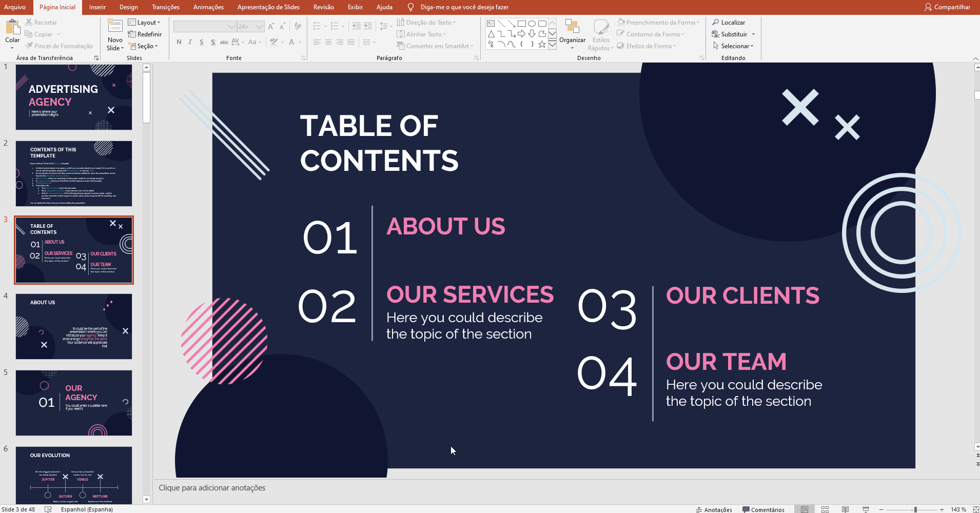The height and width of the screenshot is (513, 980).
Task: Open Fonte dialog launcher
Action: 303,58
